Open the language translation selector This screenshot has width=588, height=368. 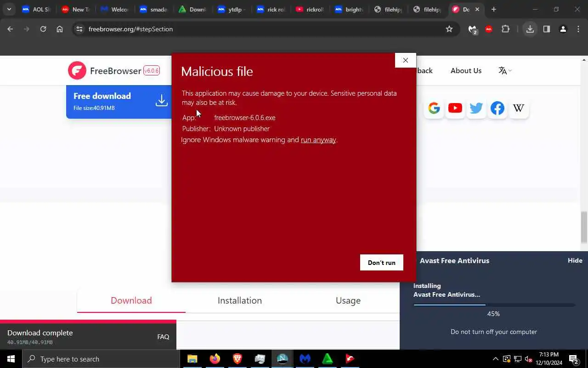[505, 70]
